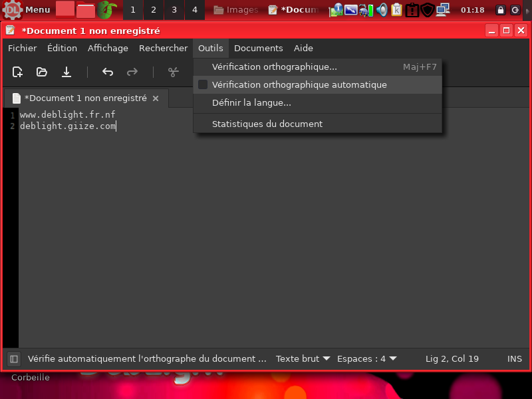532x399 pixels.
Task: Open the Texte brut language dropdown
Action: click(x=303, y=359)
